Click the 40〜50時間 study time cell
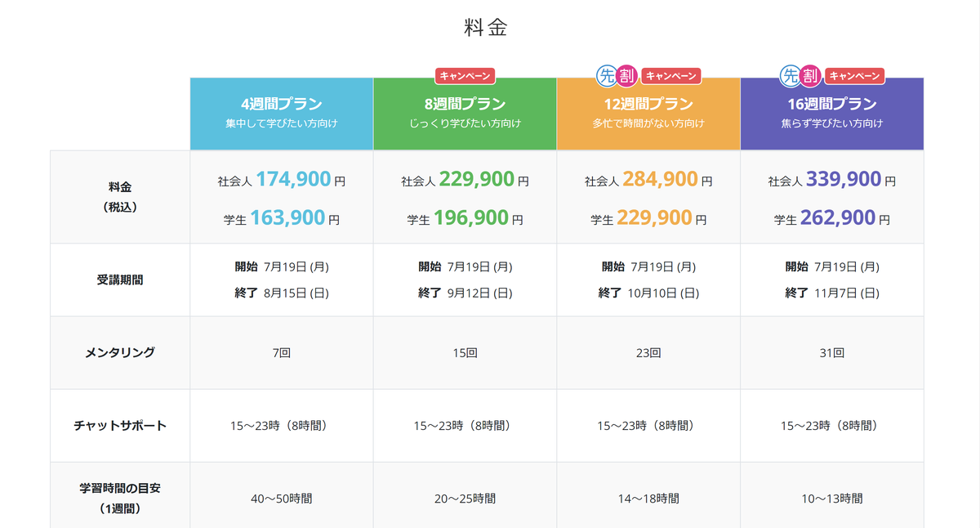The width and height of the screenshot is (980, 528). click(x=281, y=498)
